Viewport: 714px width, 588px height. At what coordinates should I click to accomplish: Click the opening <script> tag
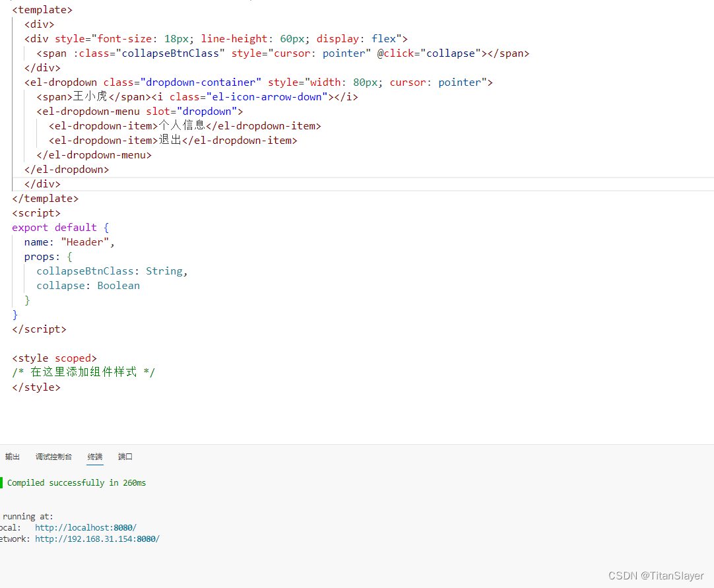[36, 212]
